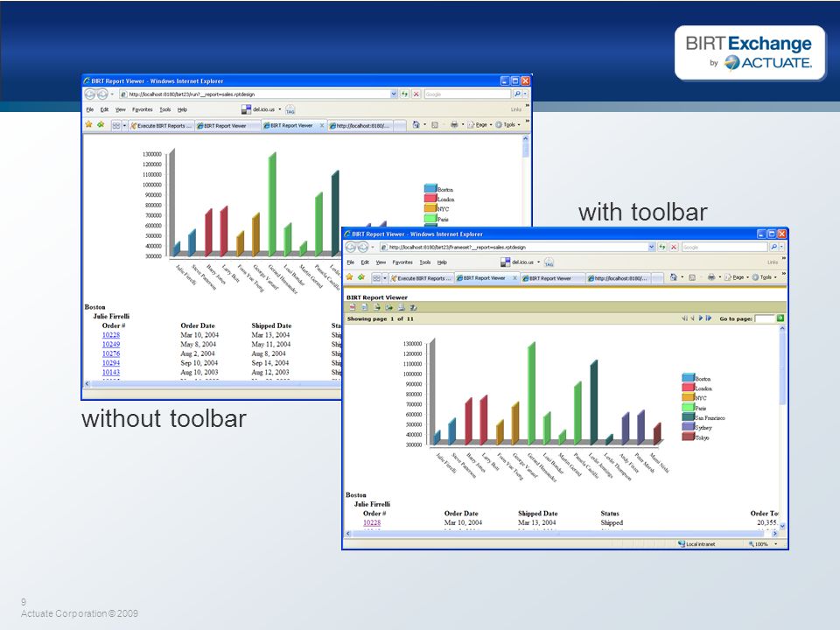
Task: Toggle table of contents in BIRT viewer toolbar
Action: click(x=353, y=307)
